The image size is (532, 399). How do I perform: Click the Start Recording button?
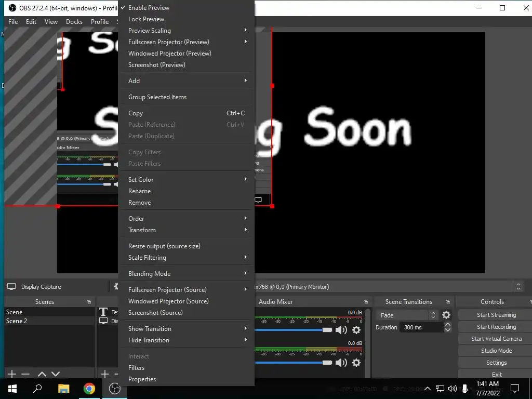click(x=496, y=327)
